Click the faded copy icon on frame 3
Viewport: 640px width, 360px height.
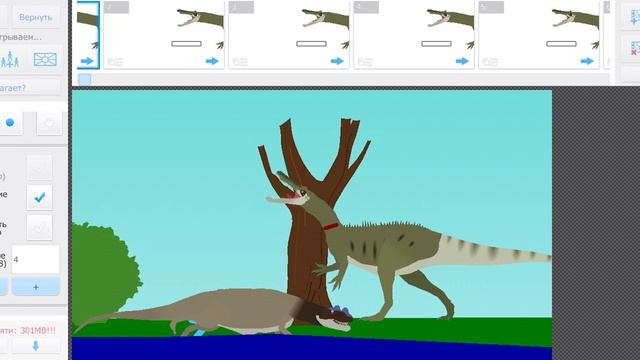[x=240, y=62]
